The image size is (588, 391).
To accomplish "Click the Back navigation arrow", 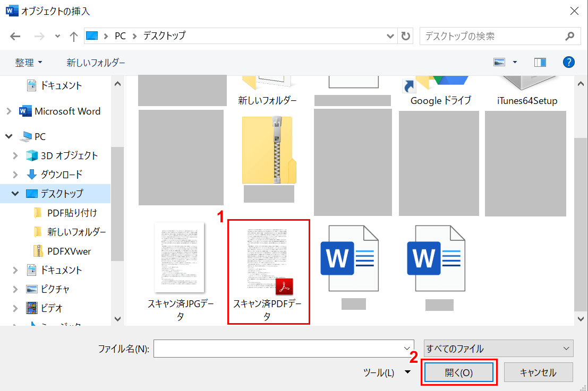I will click(x=15, y=36).
